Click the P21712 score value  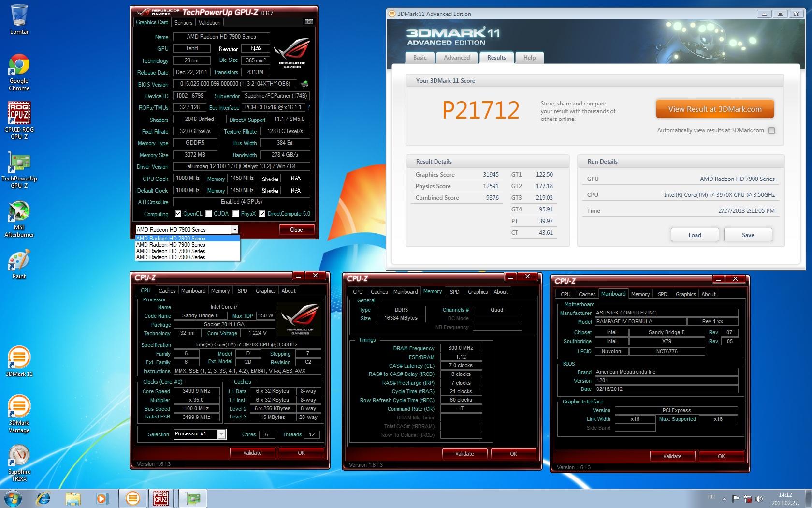tap(481, 110)
